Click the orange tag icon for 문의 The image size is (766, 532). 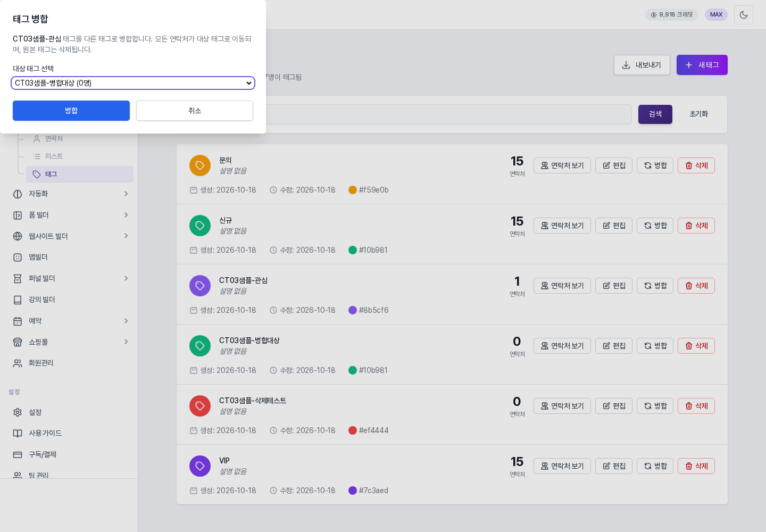point(200,165)
